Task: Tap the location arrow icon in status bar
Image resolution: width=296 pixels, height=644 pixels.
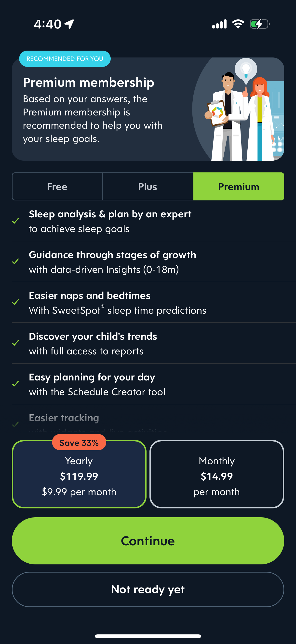Action: point(69,24)
